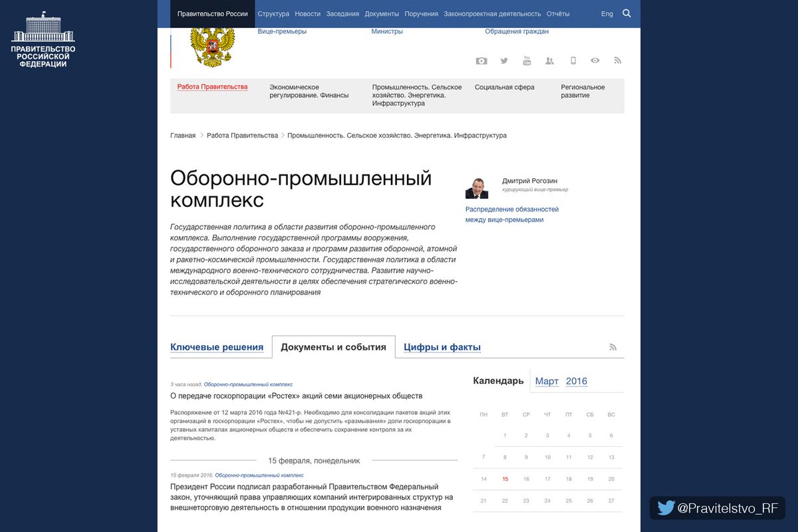The image size is (798, 532).
Task: Open Новости menu item
Action: click(x=307, y=13)
